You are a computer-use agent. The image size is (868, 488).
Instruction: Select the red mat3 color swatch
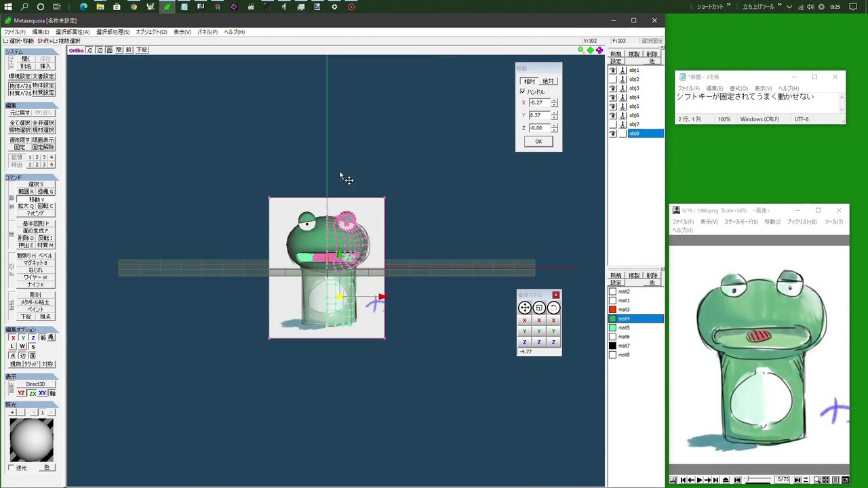(612, 310)
